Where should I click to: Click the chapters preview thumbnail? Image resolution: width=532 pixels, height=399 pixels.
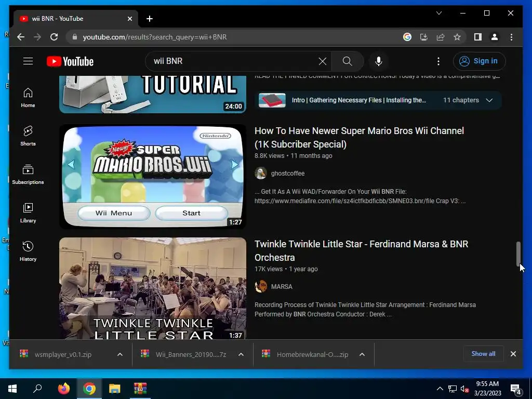(x=272, y=100)
